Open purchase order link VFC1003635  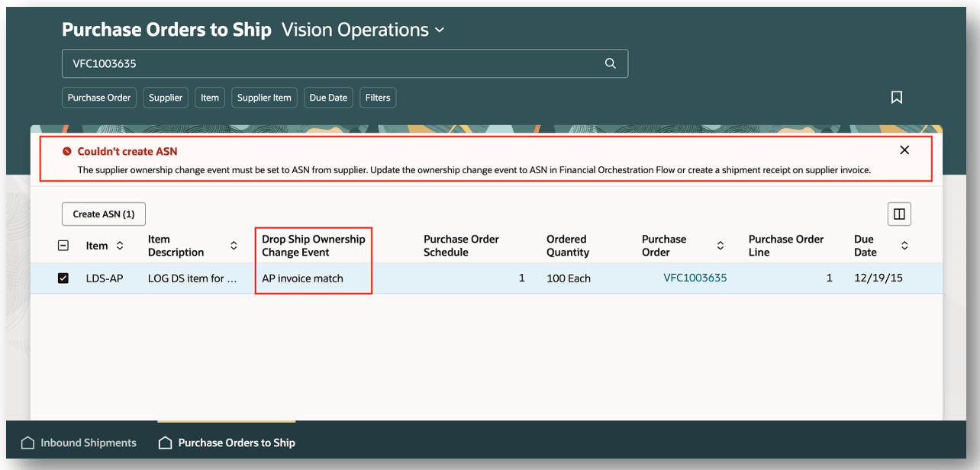[695, 278]
